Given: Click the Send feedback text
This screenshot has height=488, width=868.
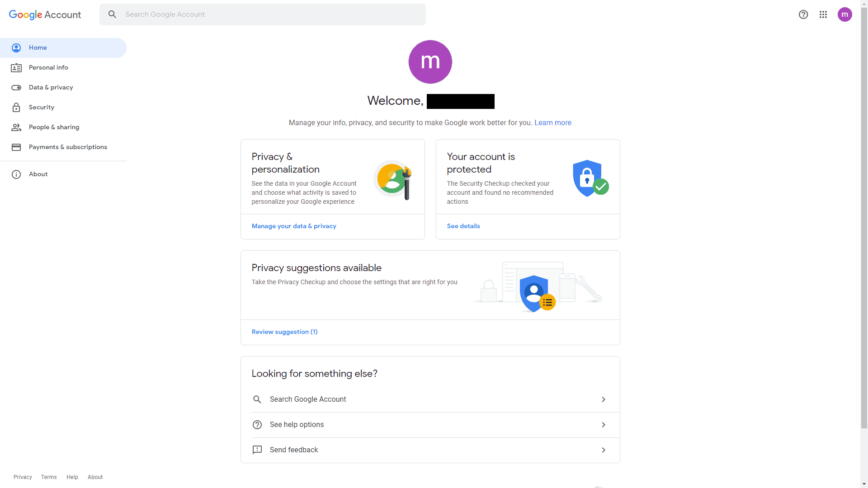Looking at the screenshot, I should point(294,450).
